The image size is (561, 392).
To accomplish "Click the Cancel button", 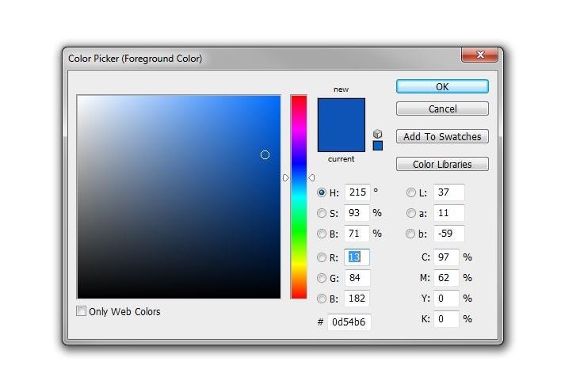I will tap(442, 108).
